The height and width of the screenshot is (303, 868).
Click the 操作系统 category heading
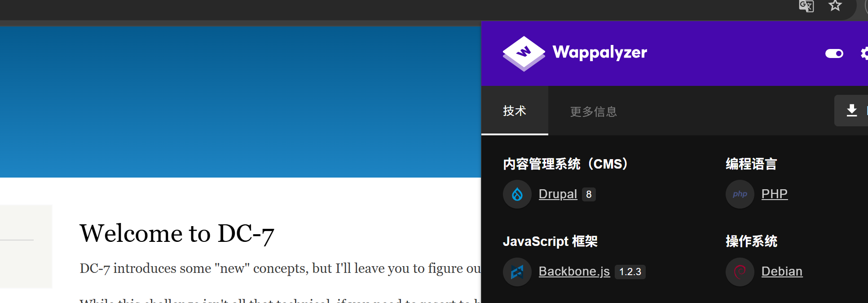tap(751, 241)
